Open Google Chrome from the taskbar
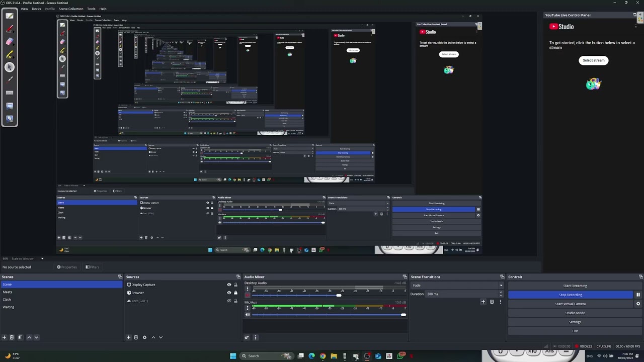This screenshot has width=644, height=362. click(x=323, y=356)
